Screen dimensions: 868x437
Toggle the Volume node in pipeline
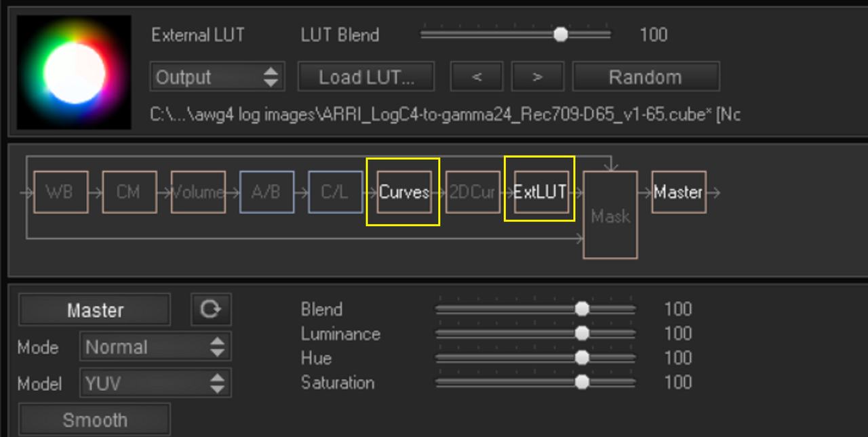pyautogui.click(x=198, y=192)
